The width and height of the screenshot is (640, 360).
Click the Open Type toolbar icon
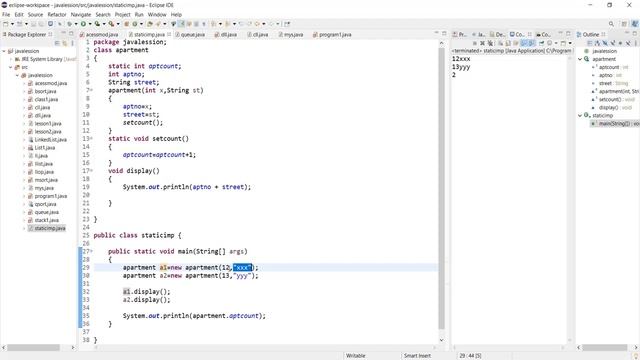point(150,24)
